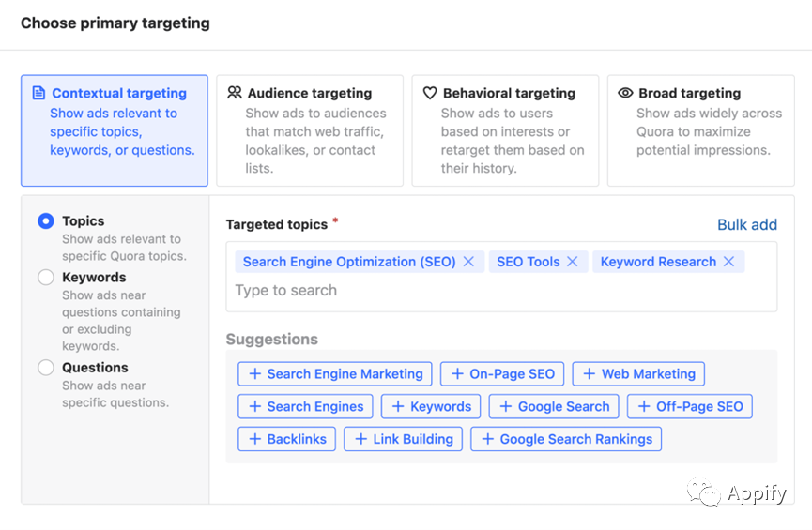This screenshot has height=530, width=812.
Task: Choose the Contextual targeting card
Action: pos(115,130)
